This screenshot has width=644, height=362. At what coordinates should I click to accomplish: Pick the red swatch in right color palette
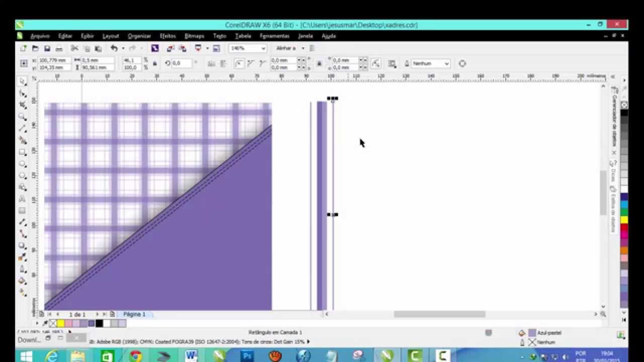(x=624, y=228)
